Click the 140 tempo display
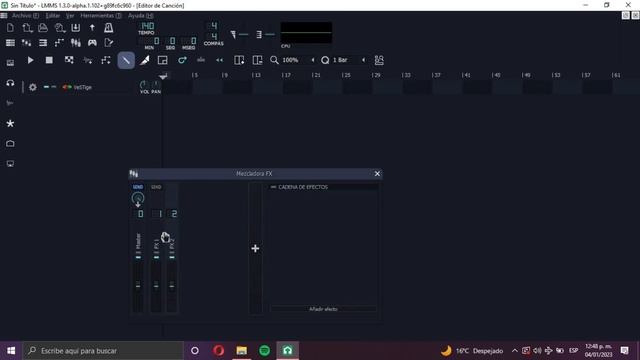 (147, 26)
